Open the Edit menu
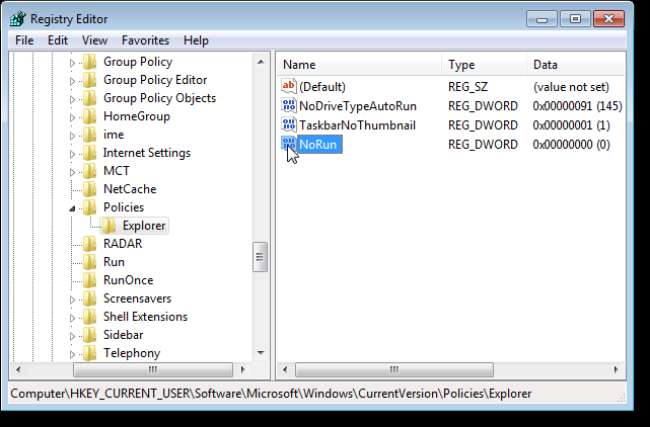Screen dimensions: 650x427 click(58, 41)
